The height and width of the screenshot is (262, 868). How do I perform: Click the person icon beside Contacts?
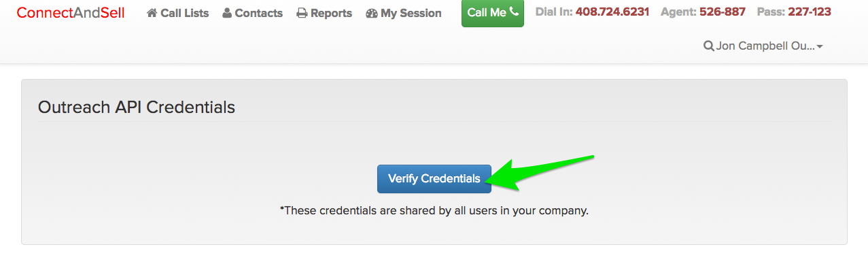click(227, 13)
